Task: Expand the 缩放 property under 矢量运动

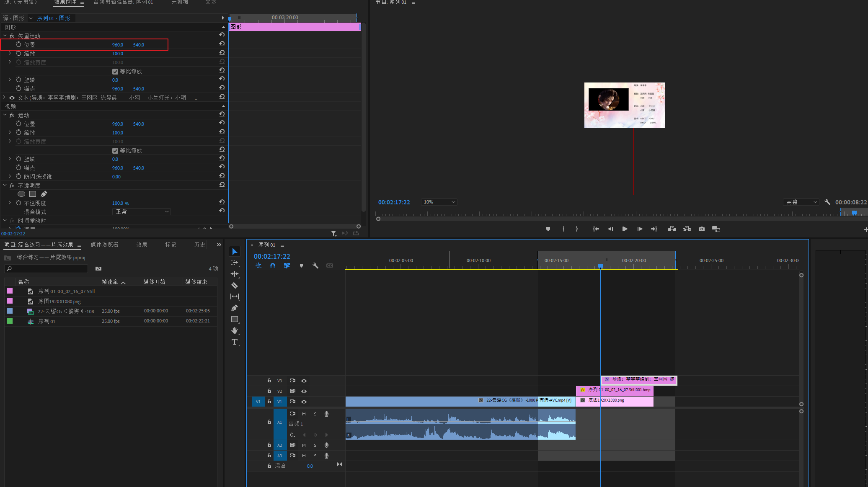Action: (x=10, y=54)
